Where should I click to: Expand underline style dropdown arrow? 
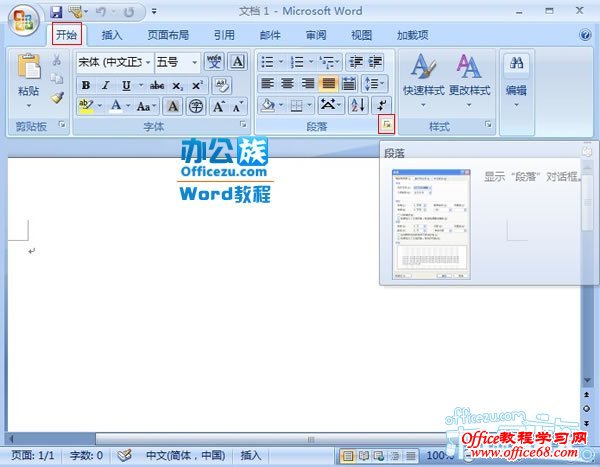(x=141, y=85)
